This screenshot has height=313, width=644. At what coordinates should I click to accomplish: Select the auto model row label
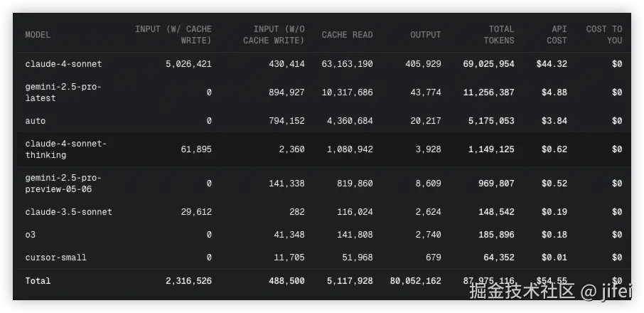[36, 121]
